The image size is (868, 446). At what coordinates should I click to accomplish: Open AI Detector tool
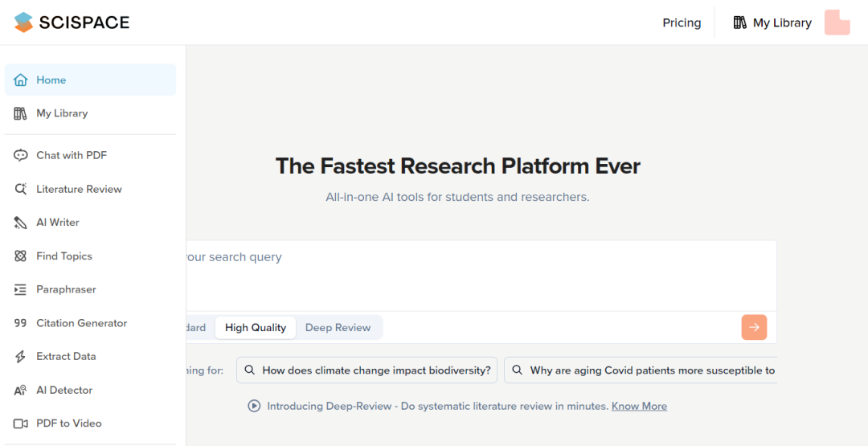(90, 390)
